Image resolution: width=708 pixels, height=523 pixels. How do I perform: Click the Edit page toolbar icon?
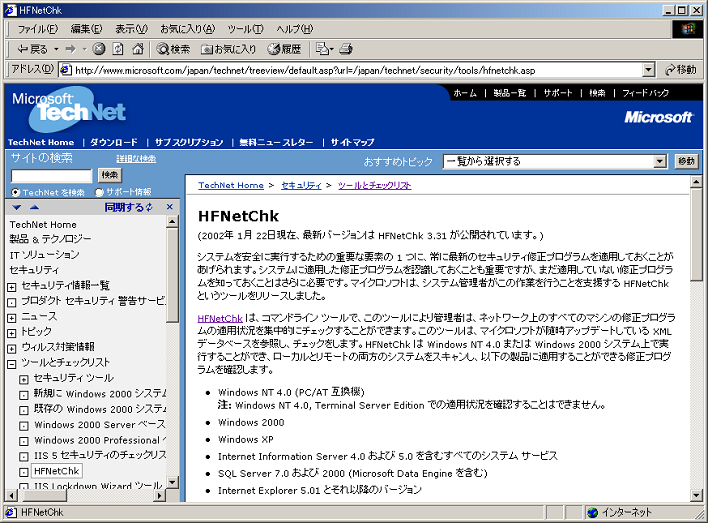[324, 49]
